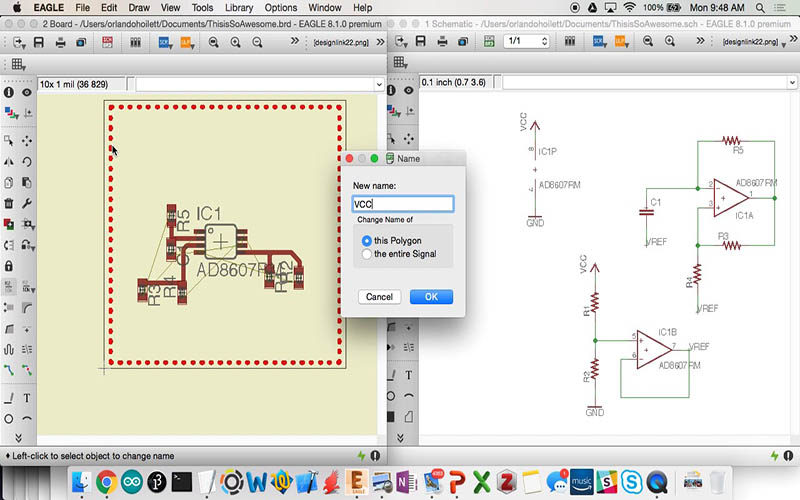This screenshot has width=800, height=500.
Task: Open ULP dropdown in Board toolbar
Action: coord(187,42)
